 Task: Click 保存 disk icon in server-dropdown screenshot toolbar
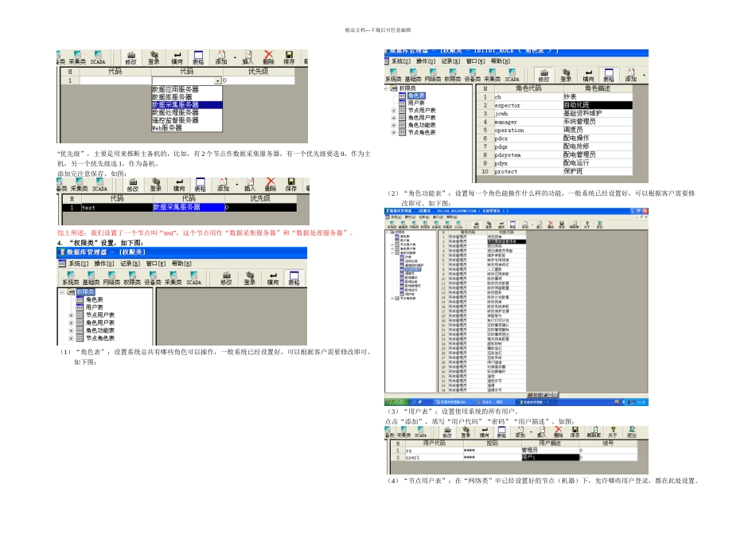pos(289,58)
